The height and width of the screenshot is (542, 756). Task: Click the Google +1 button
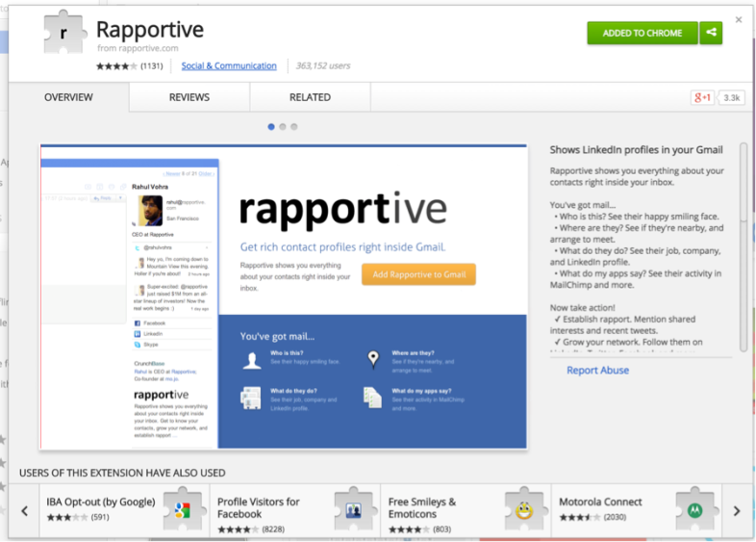702,97
